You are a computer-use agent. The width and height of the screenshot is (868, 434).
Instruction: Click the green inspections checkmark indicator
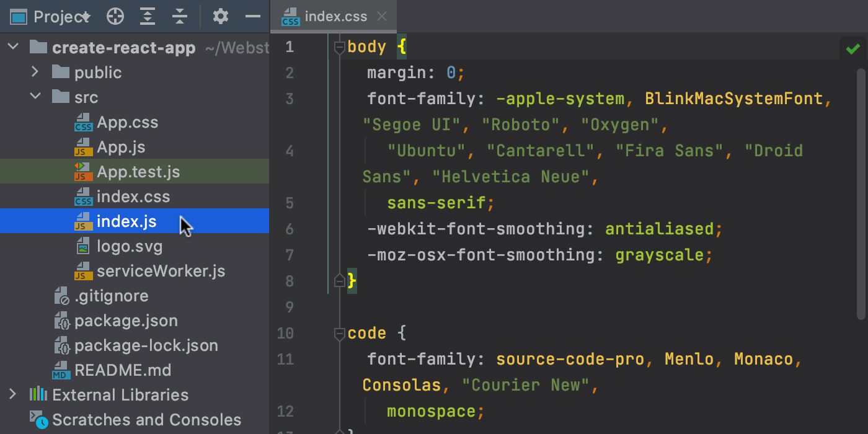pyautogui.click(x=852, y=48)
